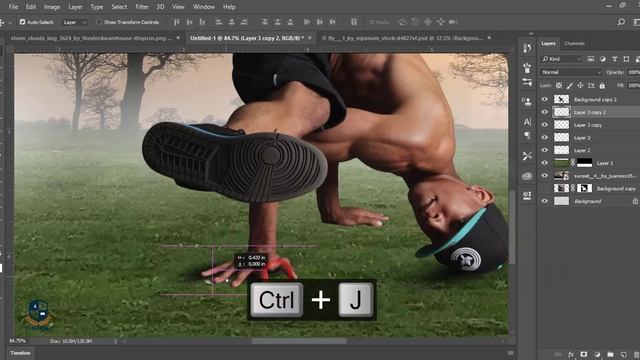
Task: Filter layers by pixel layers icon
Action: (x=591, y=59)
